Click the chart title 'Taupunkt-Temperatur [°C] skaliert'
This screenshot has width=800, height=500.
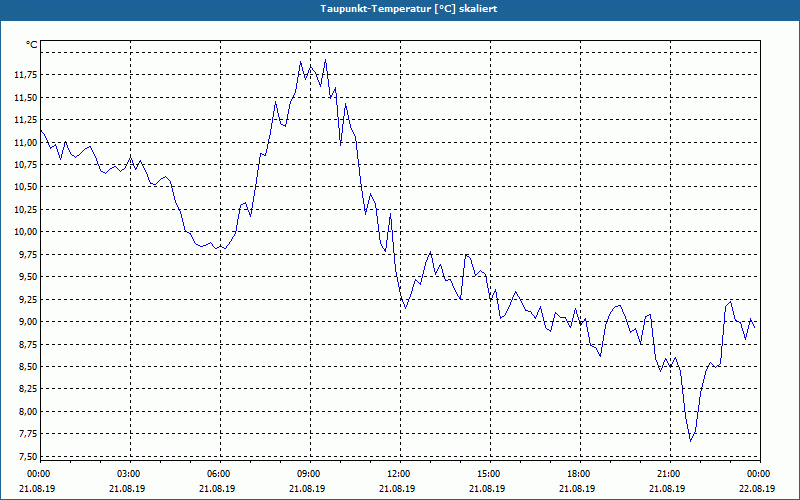(x=409, y=9)
